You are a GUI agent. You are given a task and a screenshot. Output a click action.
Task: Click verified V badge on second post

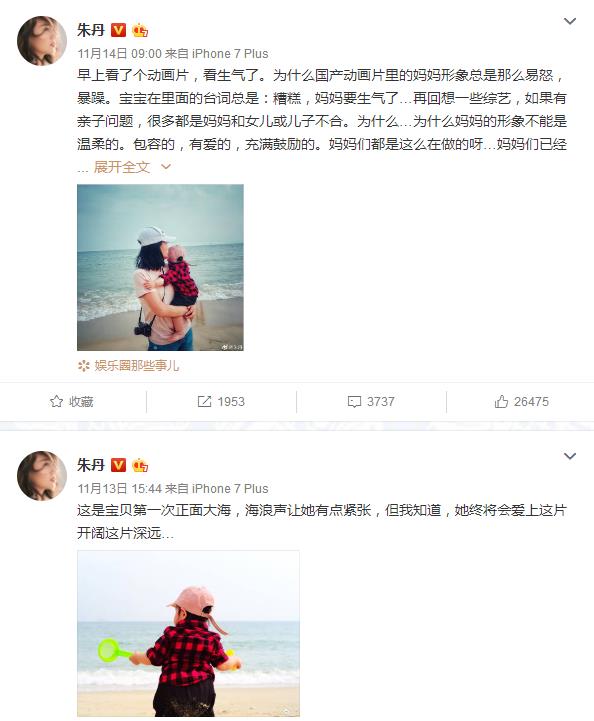click(x=119, y=465)
